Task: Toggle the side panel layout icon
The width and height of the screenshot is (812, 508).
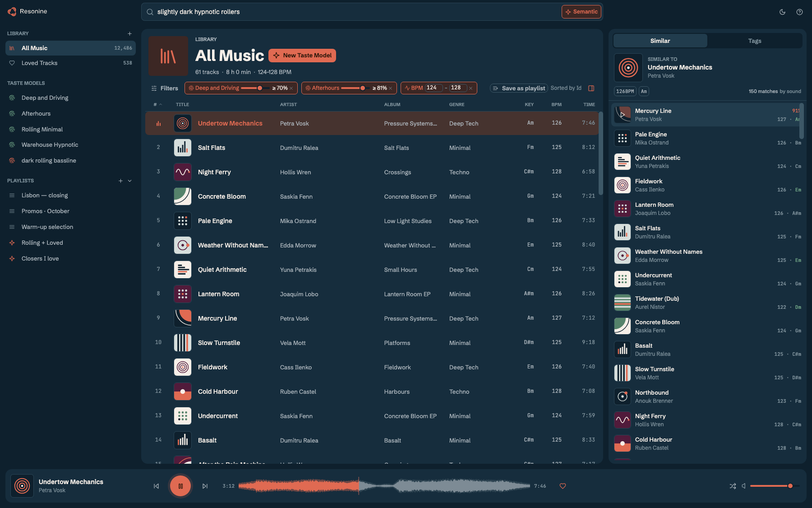Action: point(591,89)
